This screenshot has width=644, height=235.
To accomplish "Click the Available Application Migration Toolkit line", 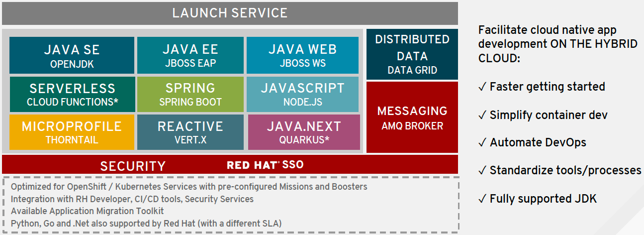I will point(94,211).
